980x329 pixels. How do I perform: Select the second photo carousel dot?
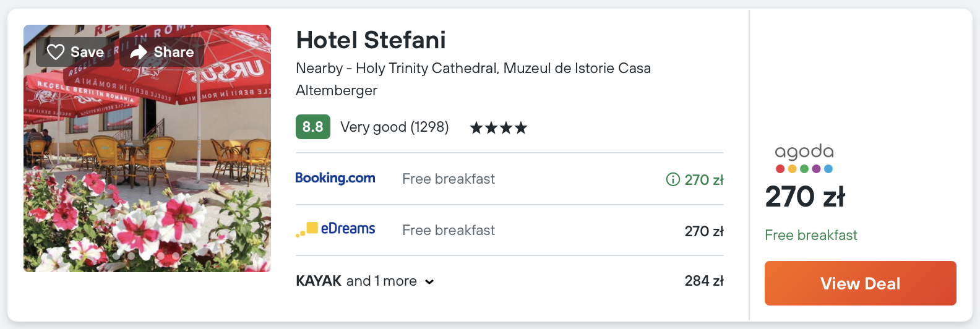pos(131,256)
